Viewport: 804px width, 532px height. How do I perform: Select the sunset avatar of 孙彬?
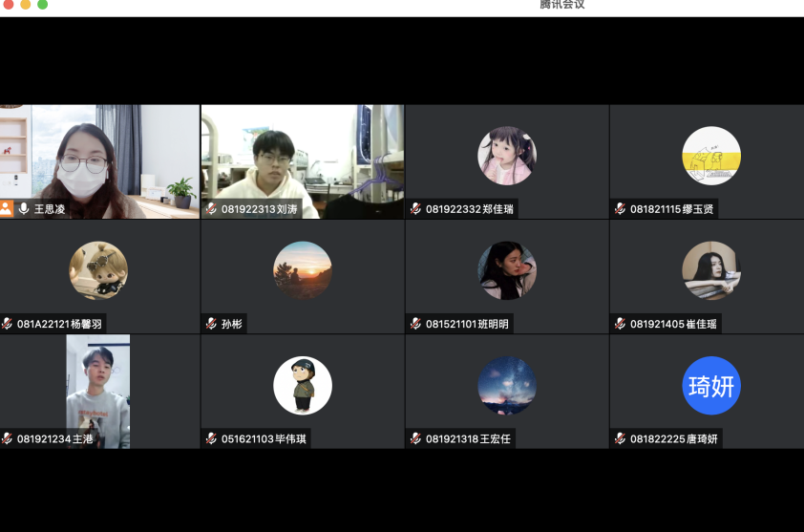pos(303,270)
